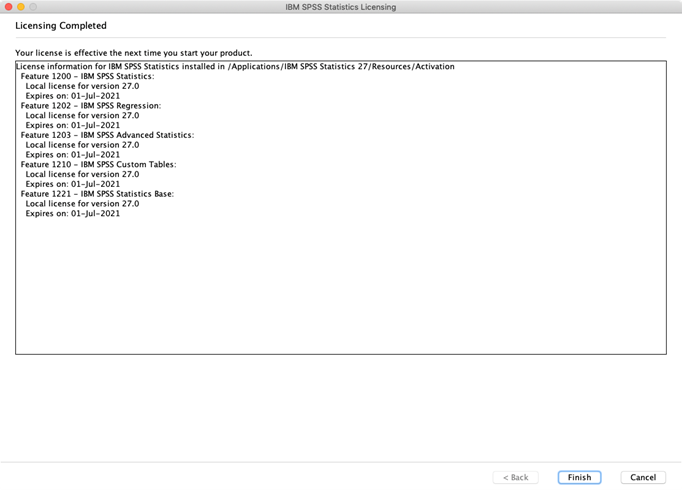Select the license information installation path line
The width and height of the screenshot is (682, 490).
(x=235, y=67)
